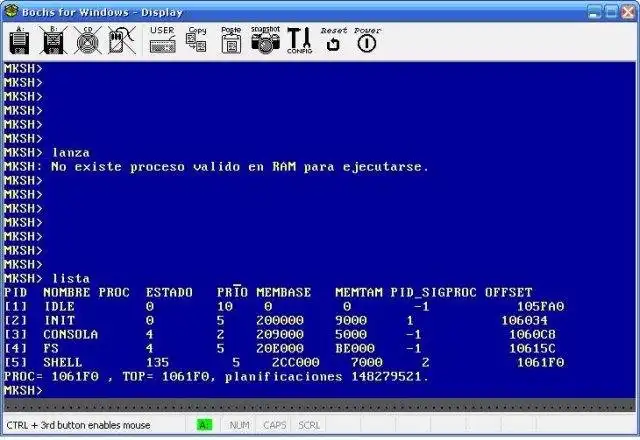Click the INIT process name
Viewport: 640px width, 440px height.
60,321
